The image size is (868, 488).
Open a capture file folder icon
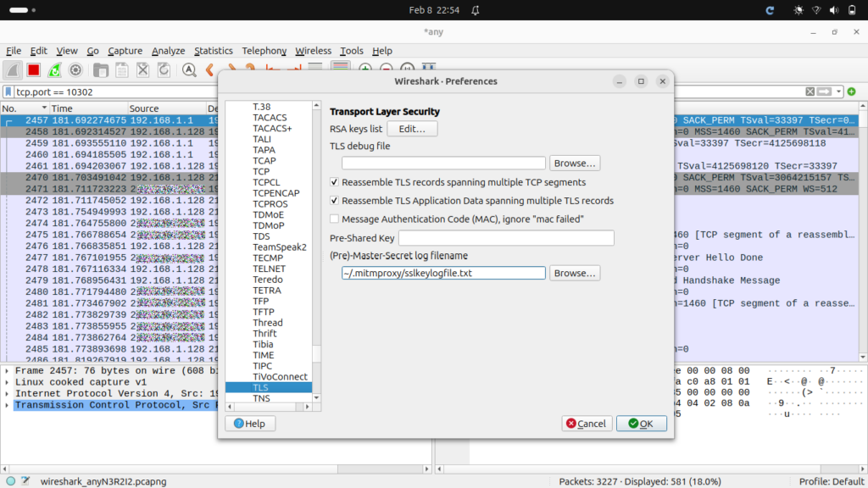click(101, 70)
